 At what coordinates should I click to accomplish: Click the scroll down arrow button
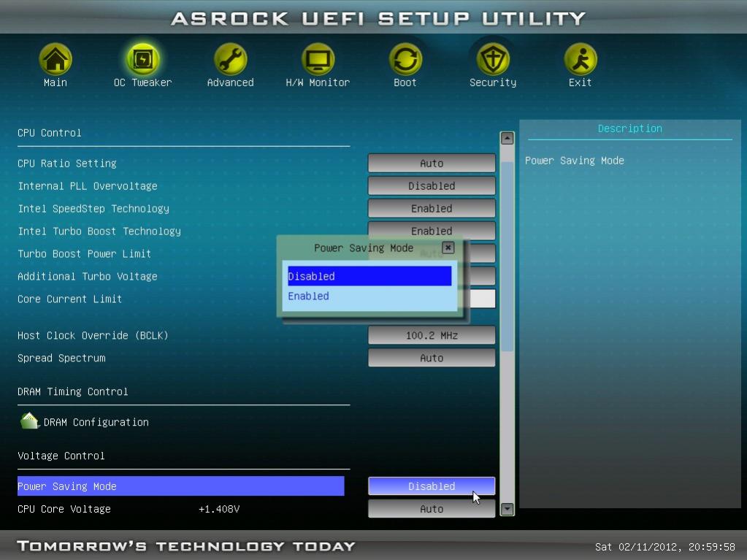point(507,509)
